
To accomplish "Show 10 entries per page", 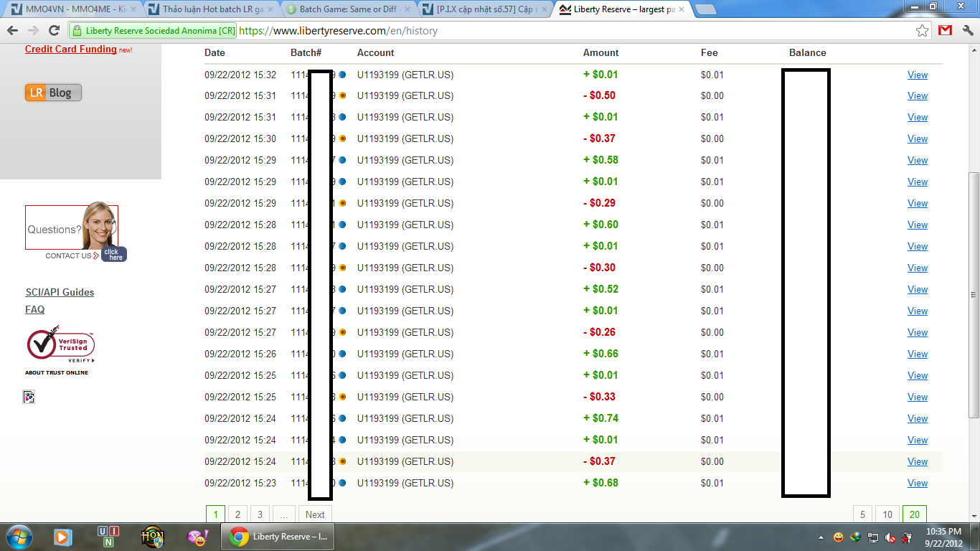I will coord(887,514).
